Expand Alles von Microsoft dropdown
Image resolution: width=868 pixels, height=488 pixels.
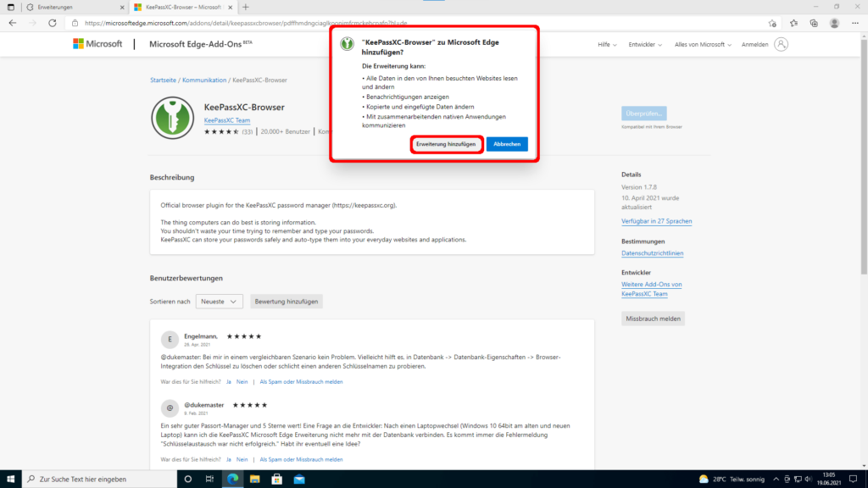(x=703, y=44)
